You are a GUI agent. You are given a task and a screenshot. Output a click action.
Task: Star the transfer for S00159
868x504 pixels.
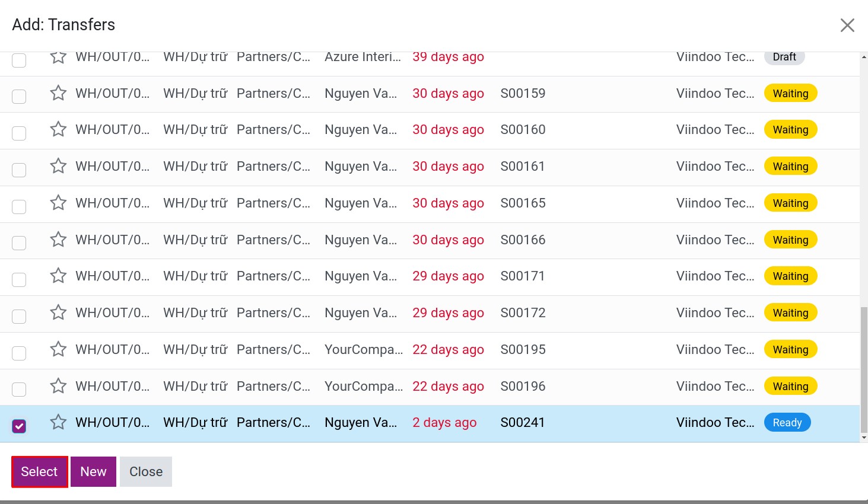click(58, 93)
